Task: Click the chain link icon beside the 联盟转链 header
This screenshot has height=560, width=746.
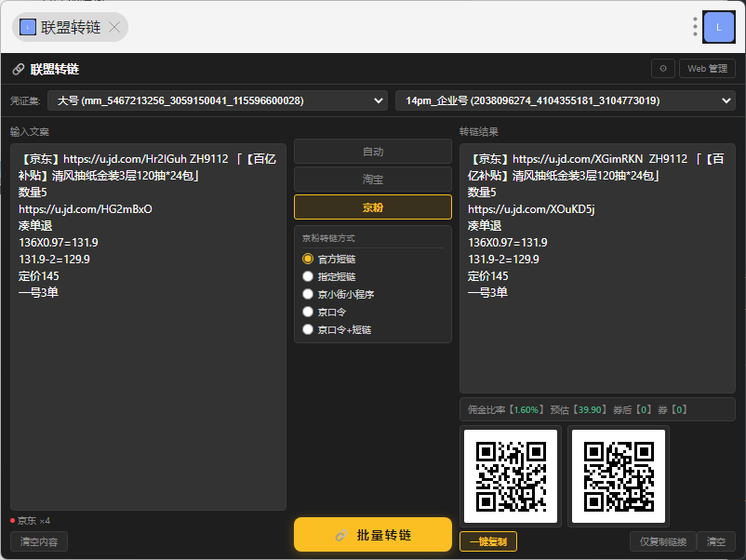Action: pos(18,70)
